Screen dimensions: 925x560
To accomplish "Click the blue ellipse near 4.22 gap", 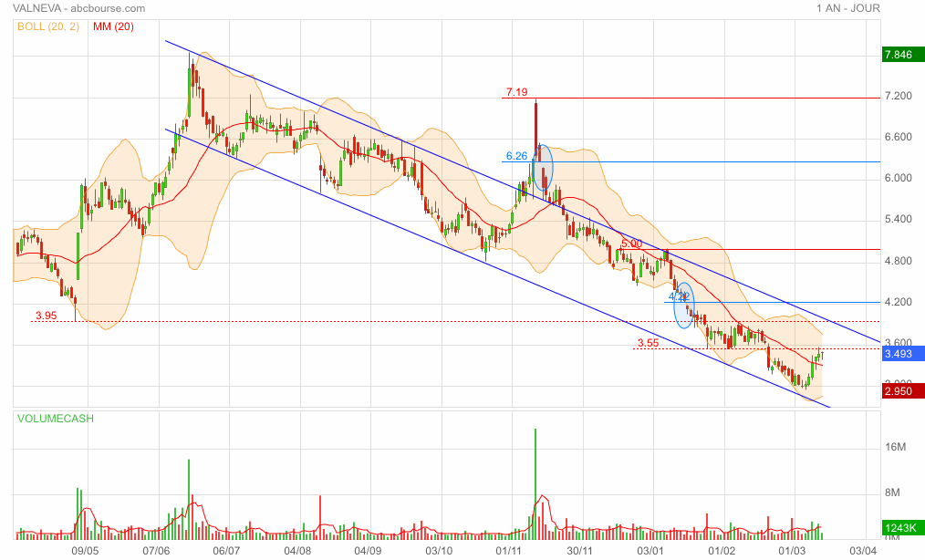I will pyautogui.click(x=684, y=305).
